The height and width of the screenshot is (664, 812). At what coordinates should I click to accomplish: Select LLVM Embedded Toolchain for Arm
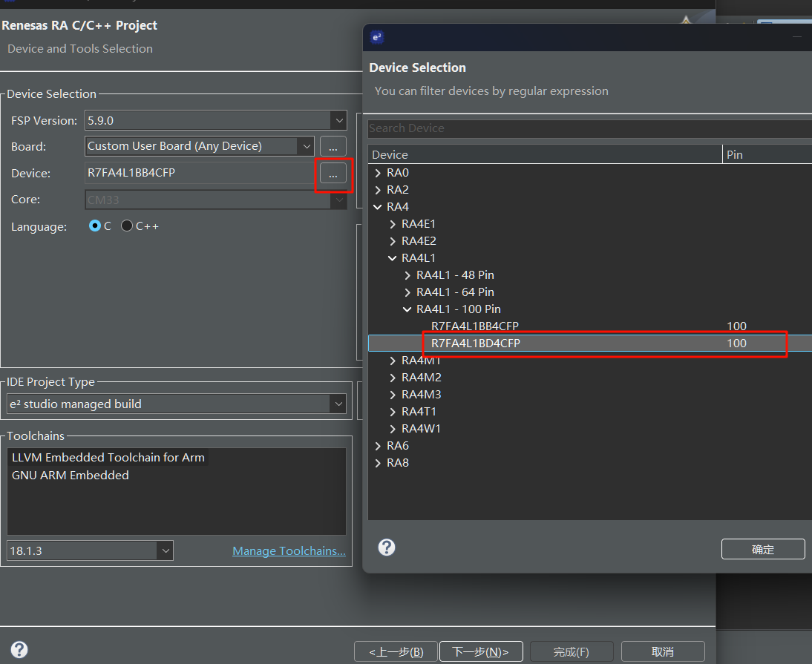click(x=108, y=458)
